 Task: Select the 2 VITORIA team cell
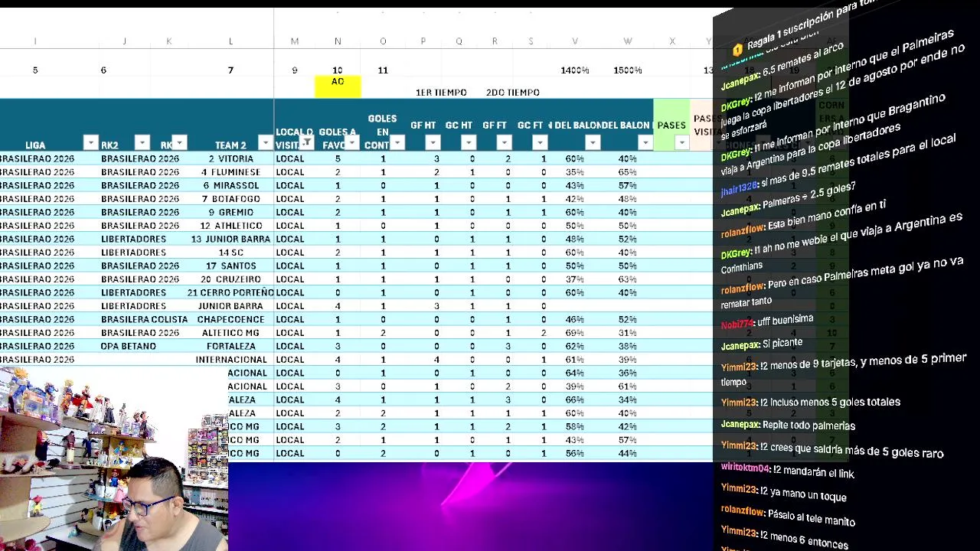(230, 158)
